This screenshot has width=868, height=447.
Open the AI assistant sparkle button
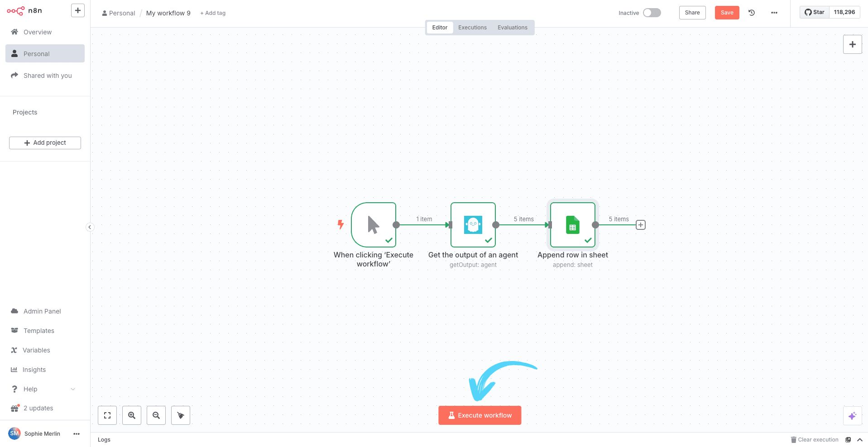(x=853, y=416)
